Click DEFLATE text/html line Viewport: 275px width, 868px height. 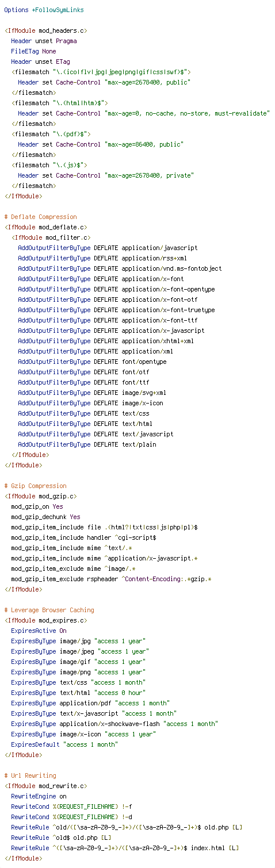(x=85, y=424)
